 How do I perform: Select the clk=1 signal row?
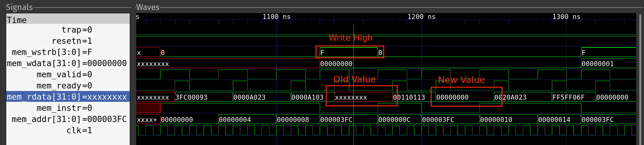point(68,130)
